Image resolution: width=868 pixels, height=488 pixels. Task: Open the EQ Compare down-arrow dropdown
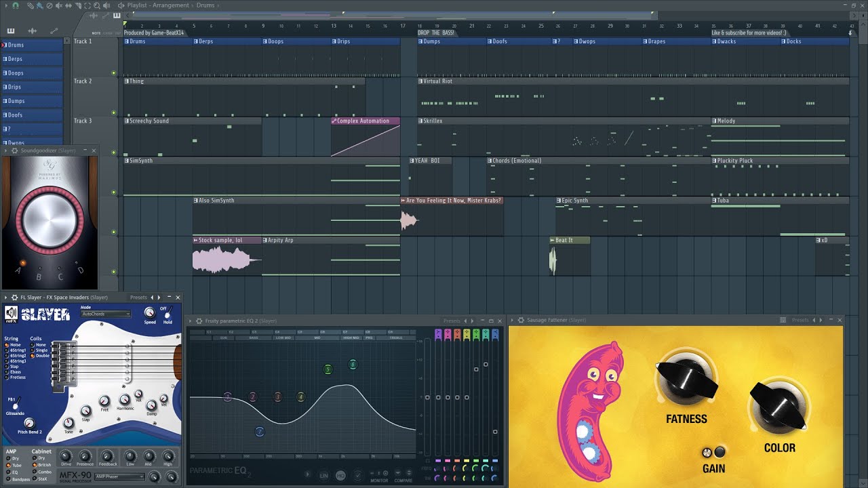pyautogui.click(x=398, y=472)
